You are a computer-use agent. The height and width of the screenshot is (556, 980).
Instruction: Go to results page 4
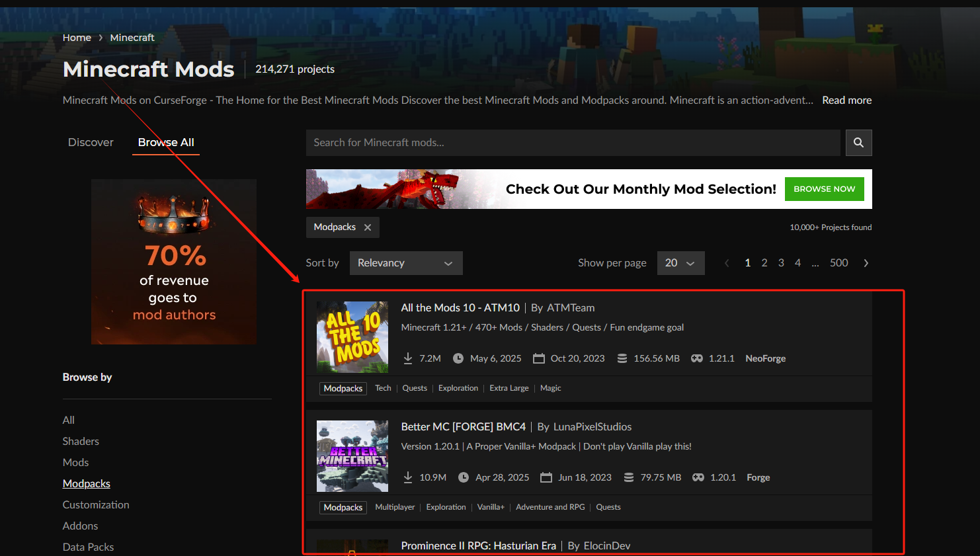click(797, 263)
